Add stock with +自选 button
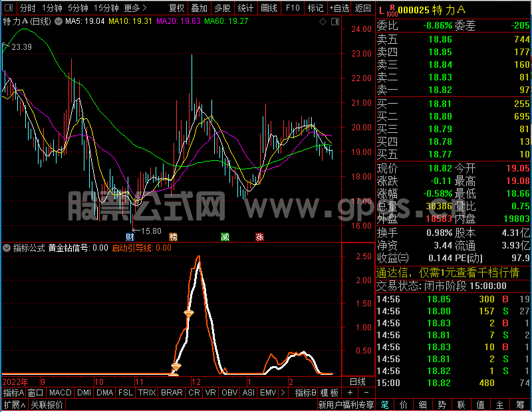532x412 pixels. coord(339,8)
